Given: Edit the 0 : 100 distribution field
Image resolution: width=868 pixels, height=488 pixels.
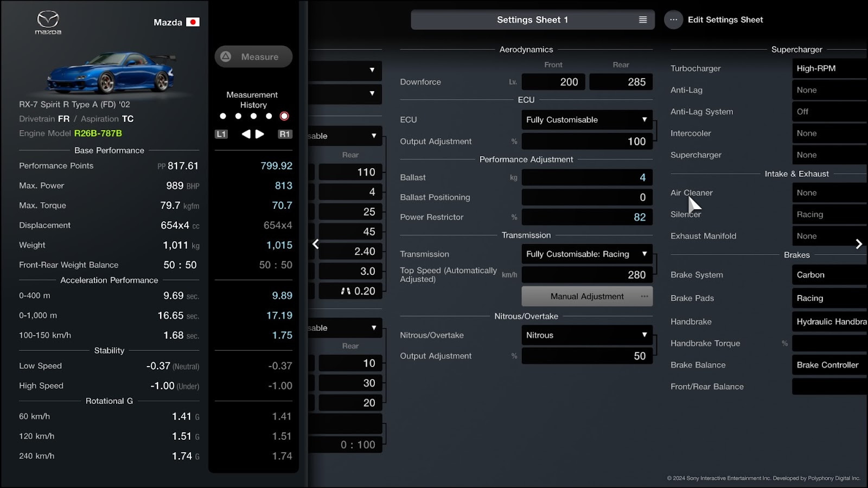Looking at the screenshot, I should (x=346, y=445).
